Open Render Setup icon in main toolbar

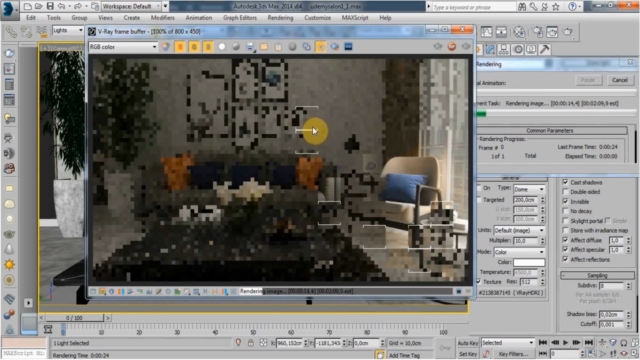coord(538,32)
